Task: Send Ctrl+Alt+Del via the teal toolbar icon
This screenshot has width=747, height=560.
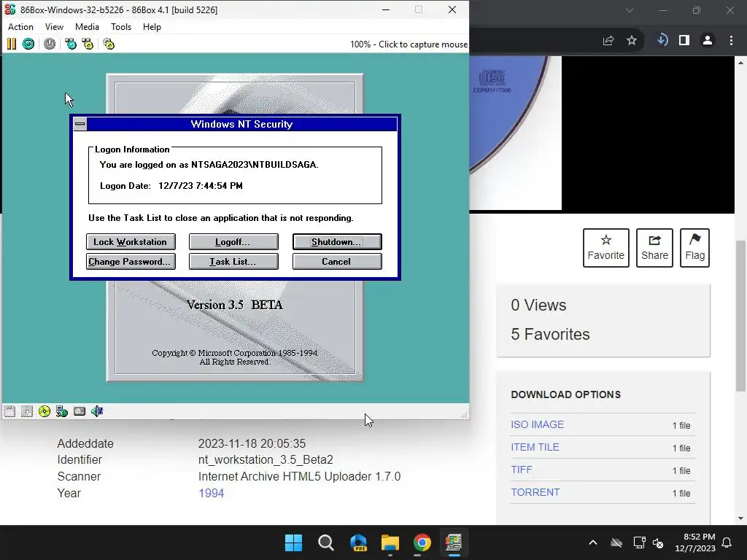Action: coord(71,44)
